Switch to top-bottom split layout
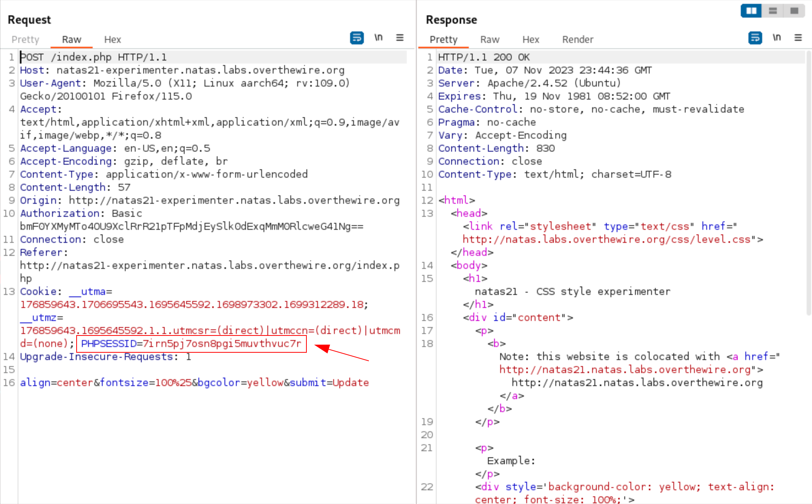Screen dimensions: 812x504 pyautogui.click(x=773, y=11)
